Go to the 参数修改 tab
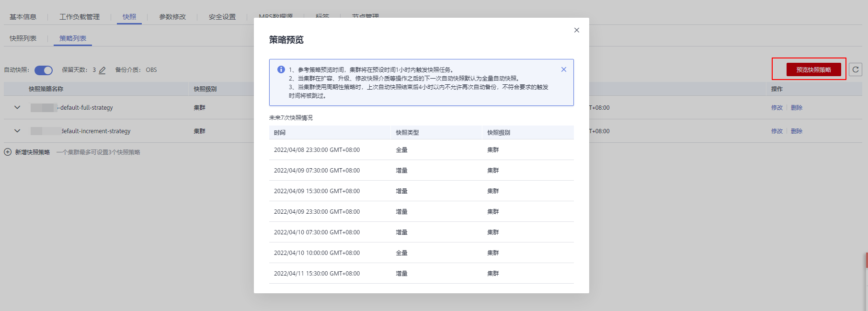 pos(172,17)
